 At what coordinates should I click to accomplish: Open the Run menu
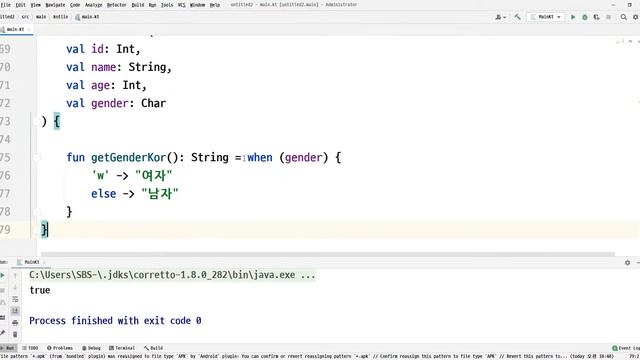tap(152, 5)
